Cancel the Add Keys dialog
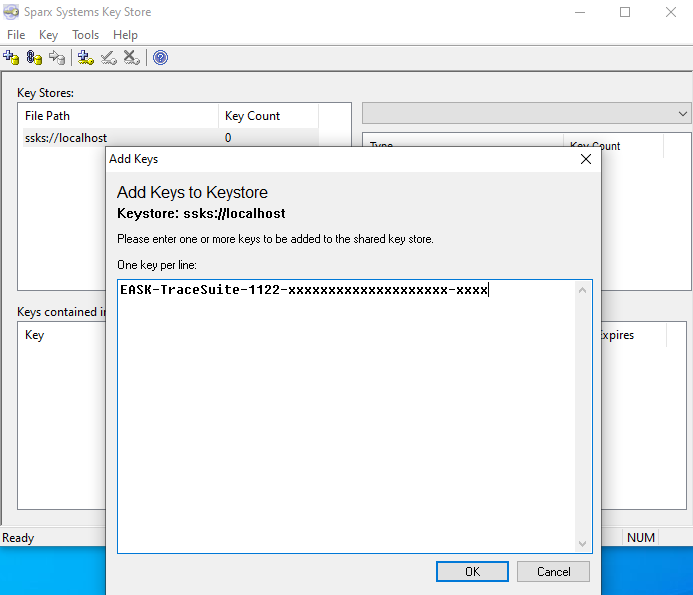693x595 pixels. 553,572
